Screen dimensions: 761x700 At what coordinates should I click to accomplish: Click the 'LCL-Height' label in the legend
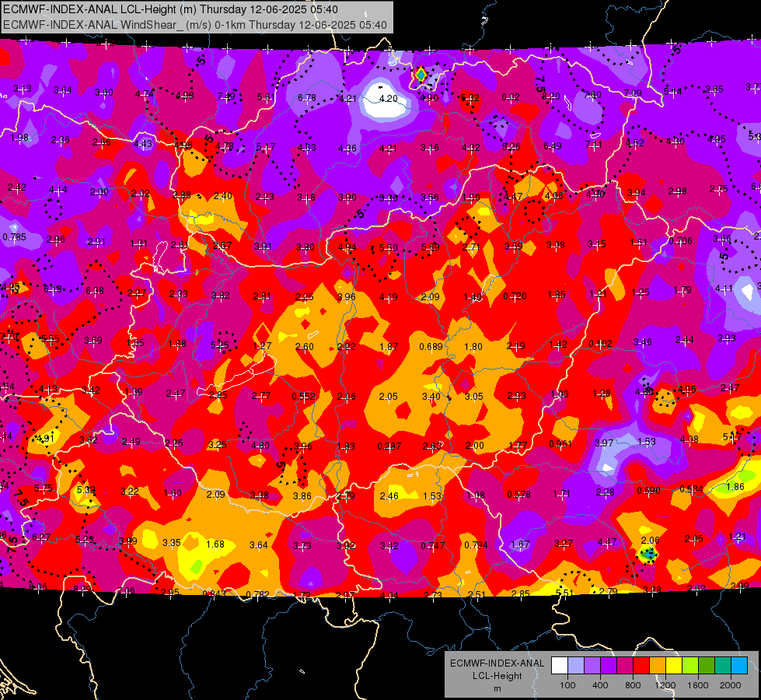click(x=497, y=676)
